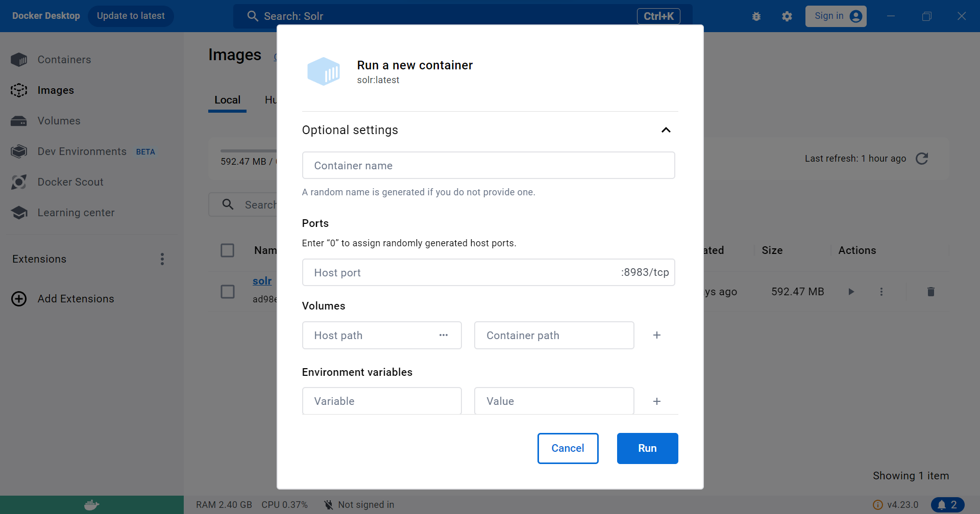The width and height of the screenshot is (980, 514).
Task: Focus the environment Value field
Action: click(x=554, y=401)
